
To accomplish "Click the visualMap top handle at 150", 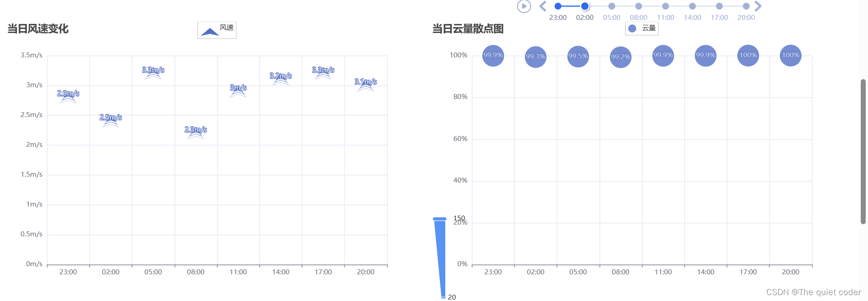I will [439, 219].
